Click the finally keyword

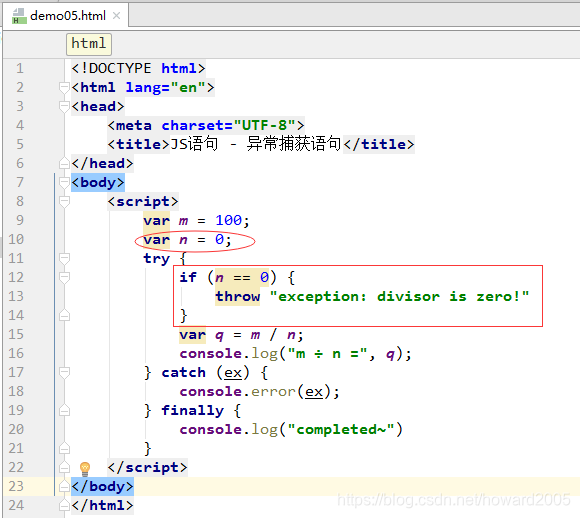coord(193,410)
